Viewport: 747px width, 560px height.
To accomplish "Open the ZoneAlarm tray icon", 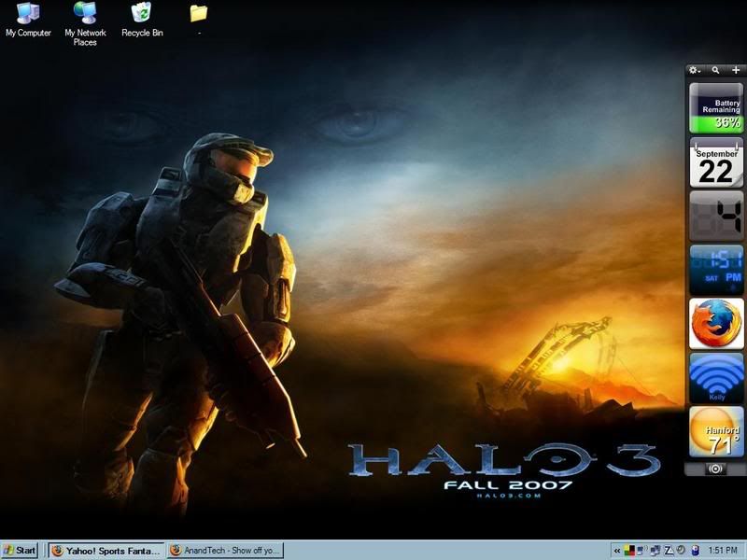I will (x=669, y=551).
